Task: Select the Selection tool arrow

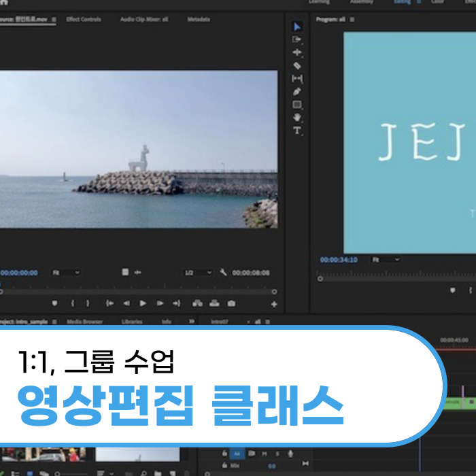Action: tap(297, 27)
